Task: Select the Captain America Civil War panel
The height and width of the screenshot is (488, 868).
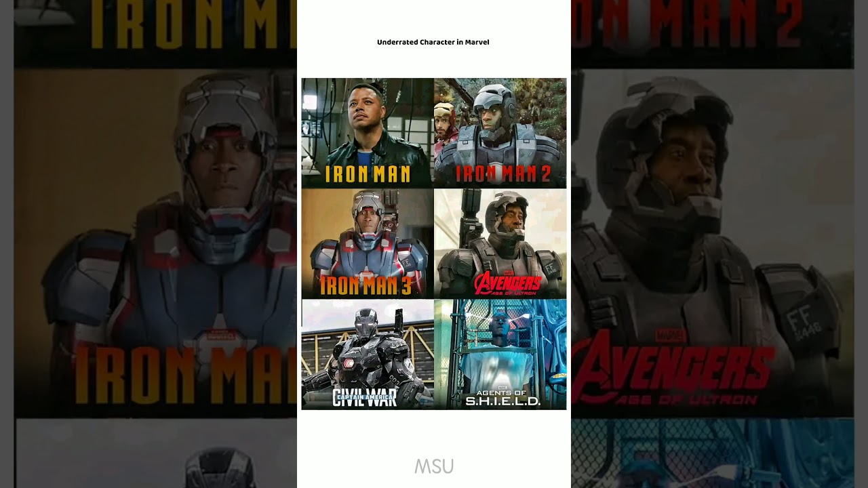Action: (x=368, y=354)
